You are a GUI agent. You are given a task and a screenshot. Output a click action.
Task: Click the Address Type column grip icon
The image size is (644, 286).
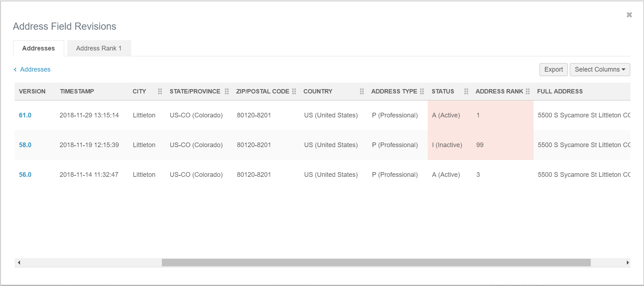[x=422, y=91]
